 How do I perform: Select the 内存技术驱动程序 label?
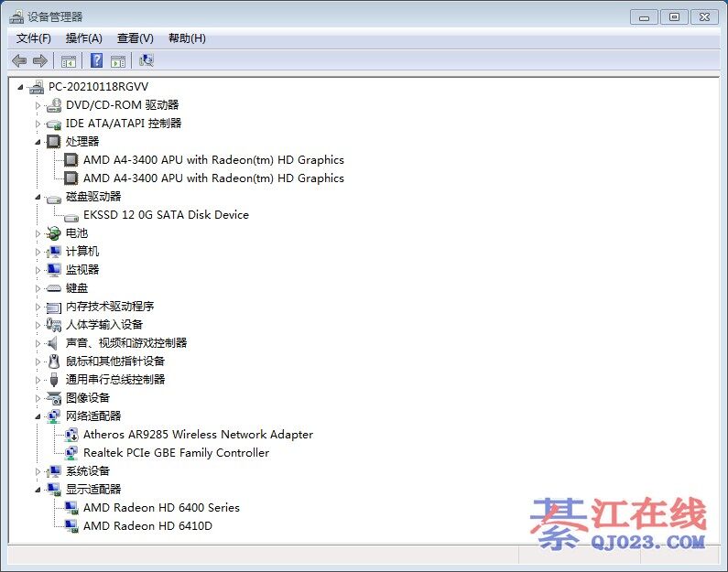click(110, 307)
